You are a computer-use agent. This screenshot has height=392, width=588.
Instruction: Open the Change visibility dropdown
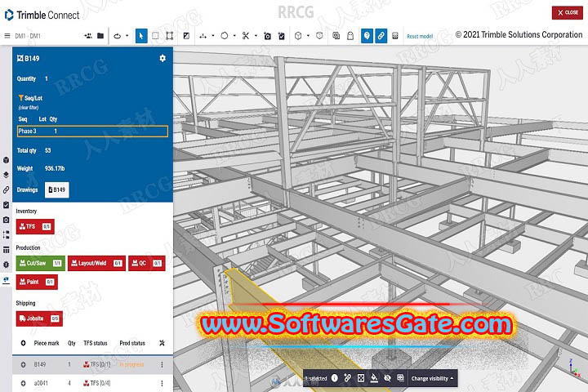pyautogui.click(x=432, y=378)
